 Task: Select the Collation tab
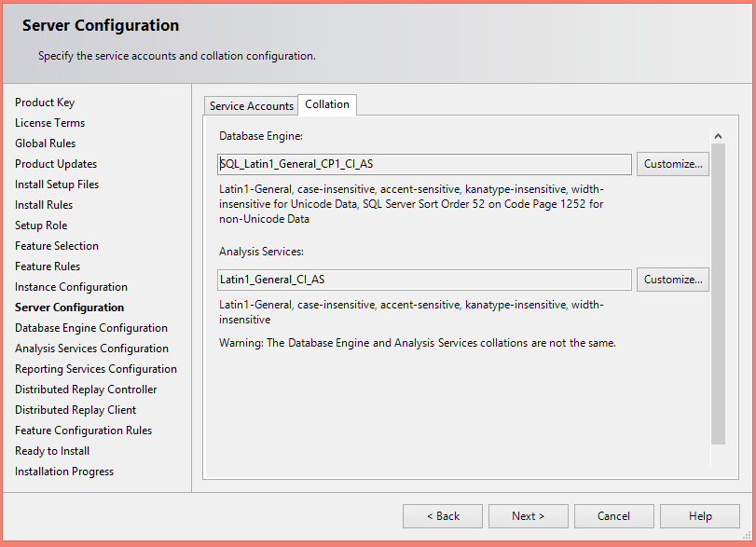tap(326, 104)
